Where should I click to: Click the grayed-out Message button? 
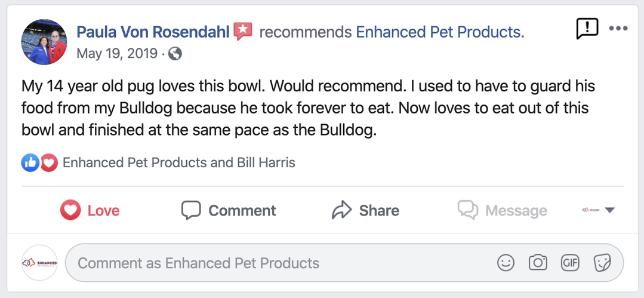point(502,210)
